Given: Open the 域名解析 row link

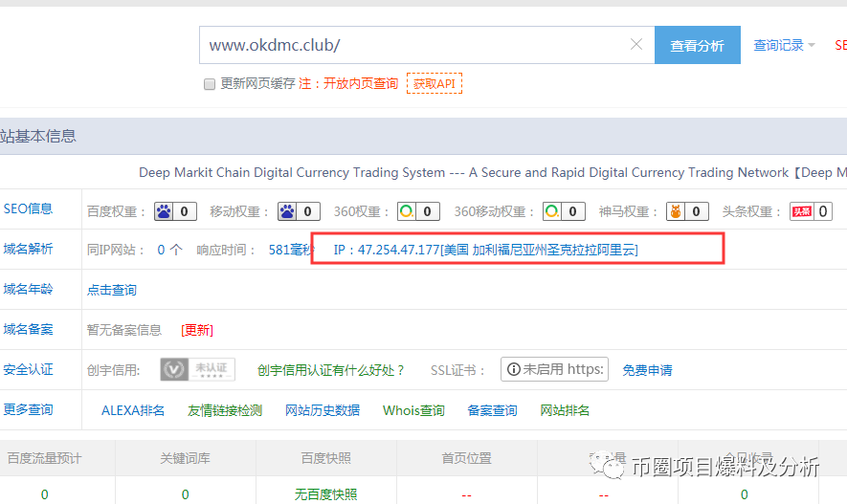Looking at the screenshot, I should (28, 249).
